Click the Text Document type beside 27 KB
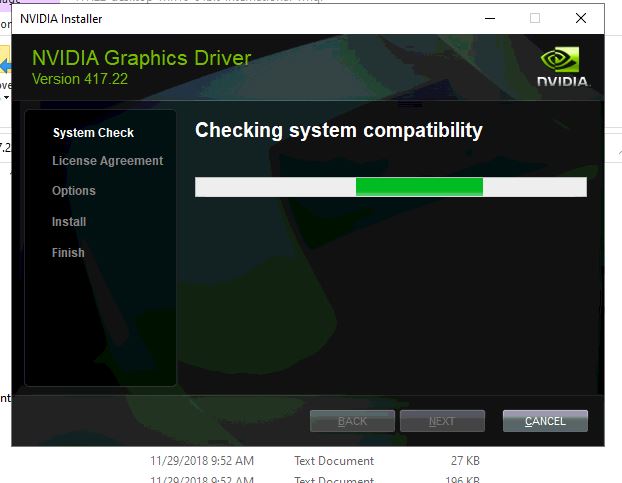Screen dimensions: 622x483 click(x=334, y=460)
